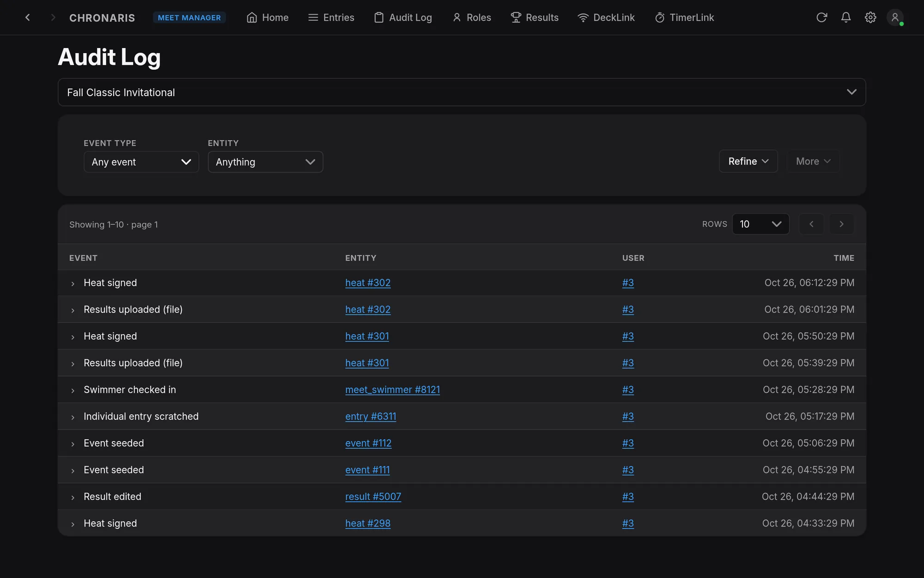
Task: Change rows per page from 10
Action: tap(760, 224)
